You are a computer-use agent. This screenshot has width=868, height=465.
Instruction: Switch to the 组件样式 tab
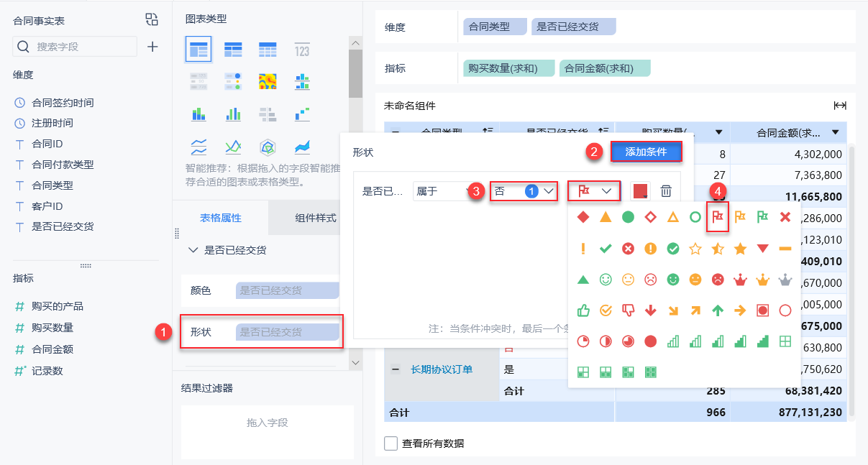pyautogui.click(x=316, y=218)
